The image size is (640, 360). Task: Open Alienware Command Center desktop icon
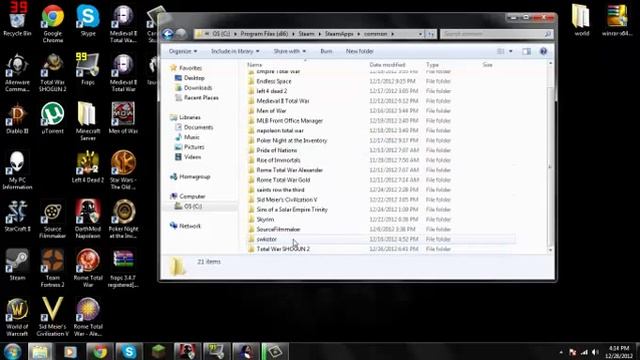click(17, 73)
